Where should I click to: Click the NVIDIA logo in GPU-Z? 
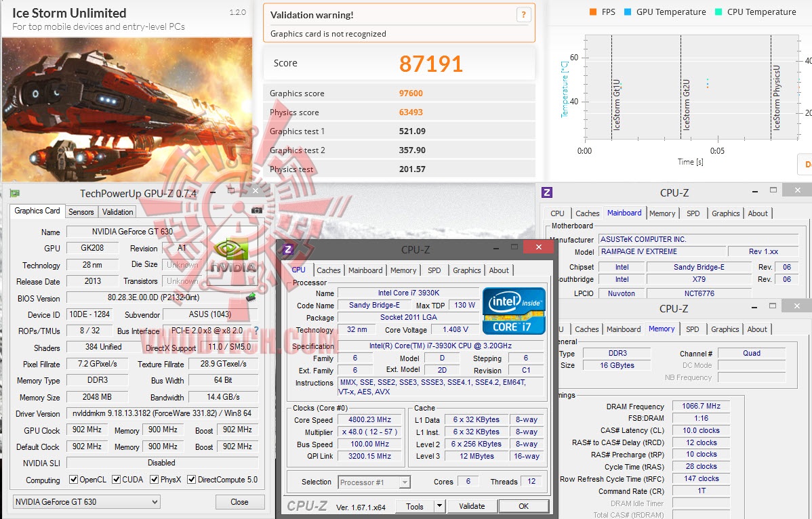click(232, 255)
